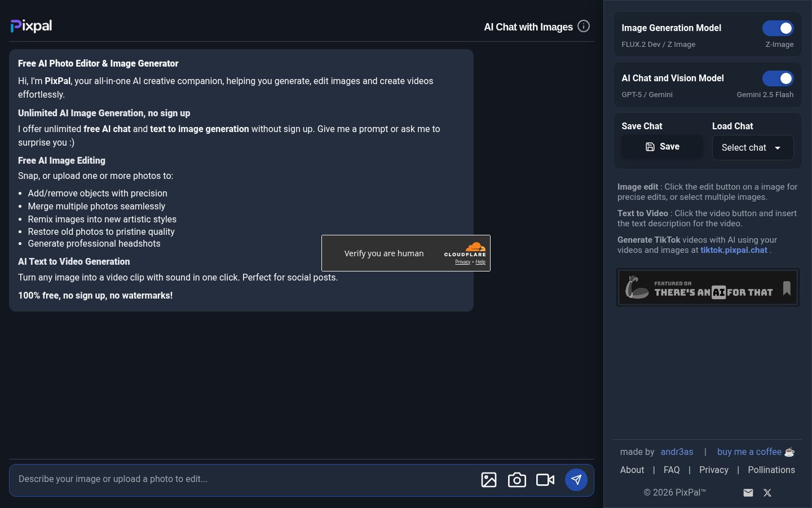The width and height of the screenshot is (812, 508).
Task: Click the Cloudflare Help link
Action: coord(480,262)
